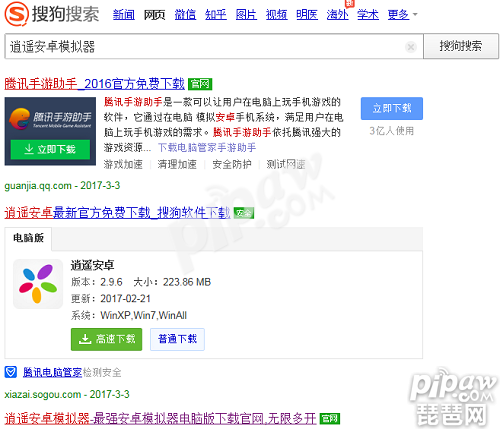Click the 游戏加速 sublink
The width and height of the screenshot is (500, 429).
click(123, 164)
